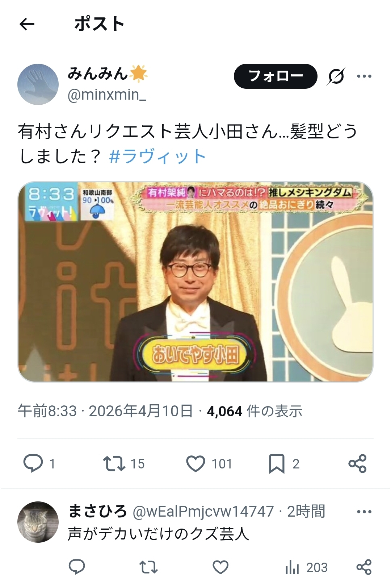
Task: Open みんみん profile avatar
Action: pyautogui.click(x=38, y=84)
